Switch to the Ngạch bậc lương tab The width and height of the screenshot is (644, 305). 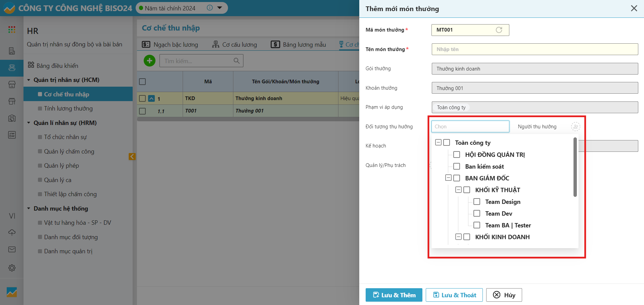pos(170,44)
